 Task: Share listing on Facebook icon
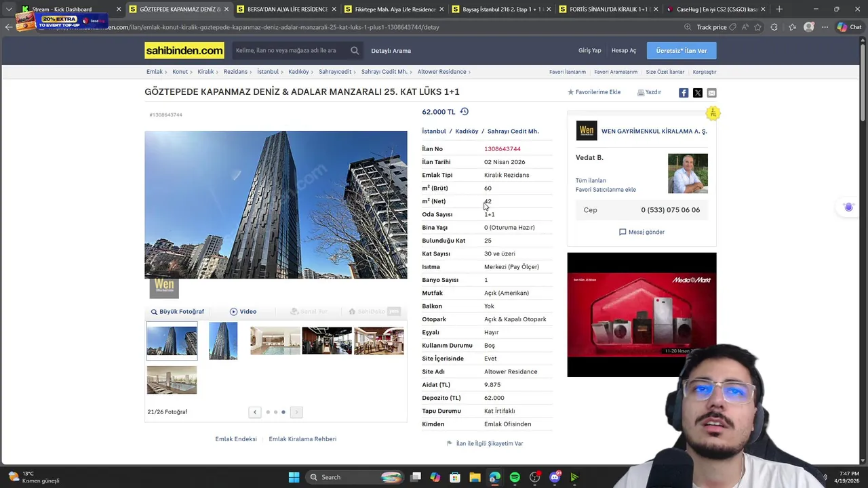tap(684, 93)
